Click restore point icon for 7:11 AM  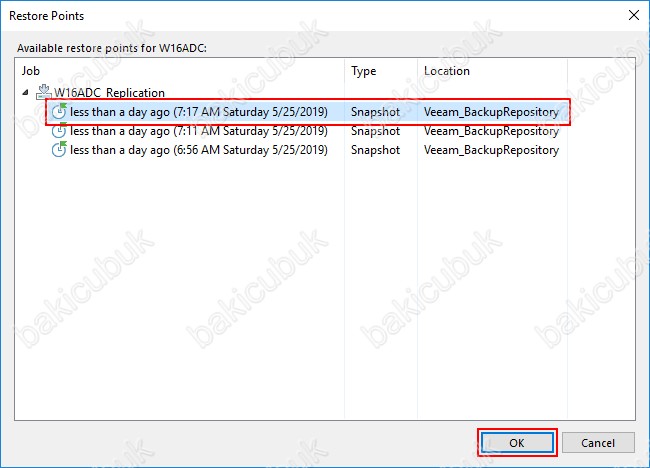click(x=59, y=131)
